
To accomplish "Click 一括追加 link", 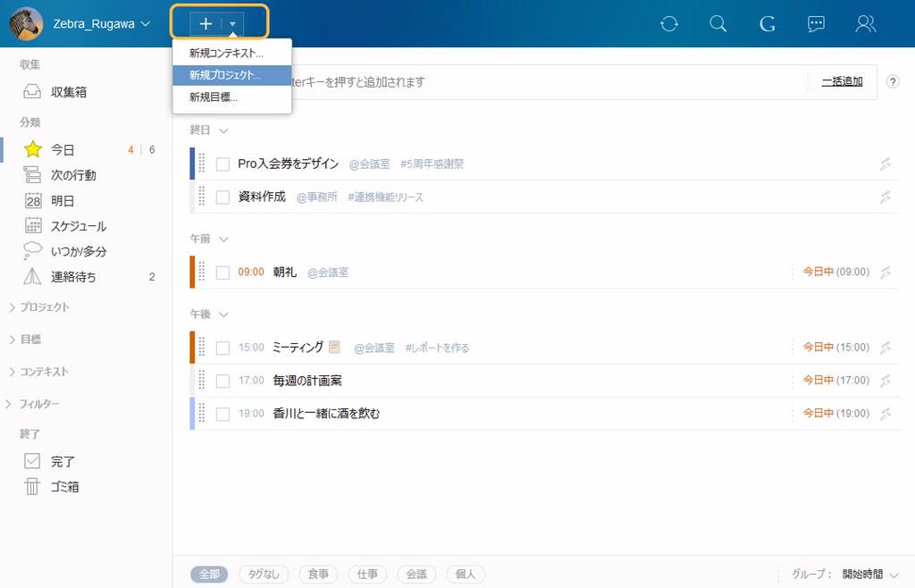I will [x=842, y=81].
